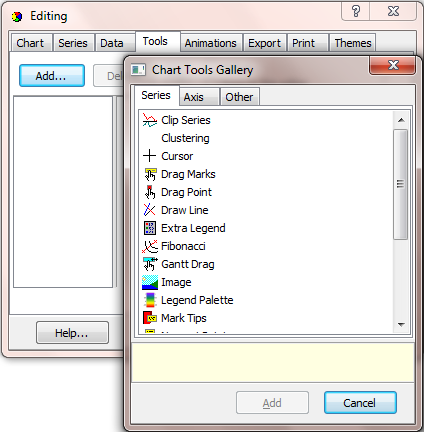Select the Gantt Drag tool icon

click(150, 264)
